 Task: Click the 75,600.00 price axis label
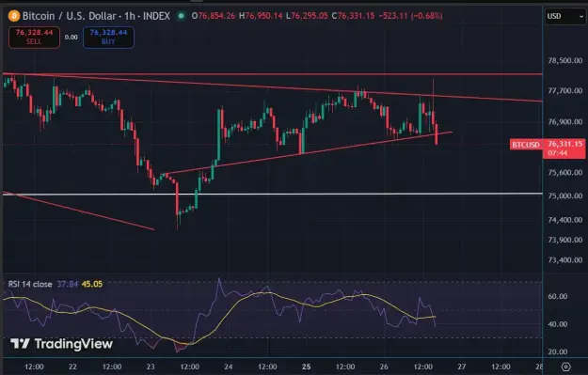565,173
